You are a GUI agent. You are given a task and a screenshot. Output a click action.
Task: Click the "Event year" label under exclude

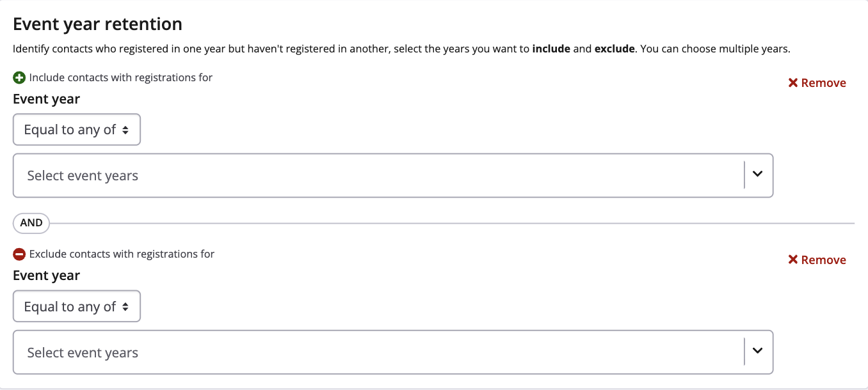click(47, 276)
